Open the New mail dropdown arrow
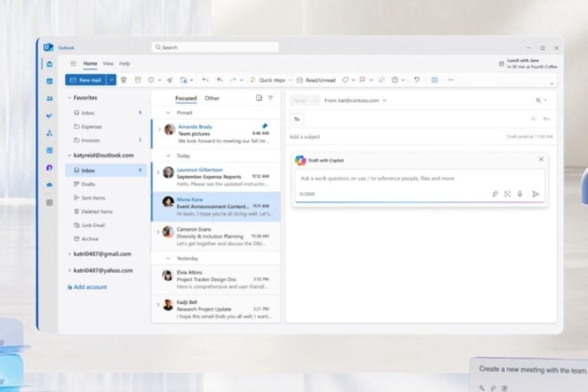Screen dimensions: 588x392 pos(112,80)
